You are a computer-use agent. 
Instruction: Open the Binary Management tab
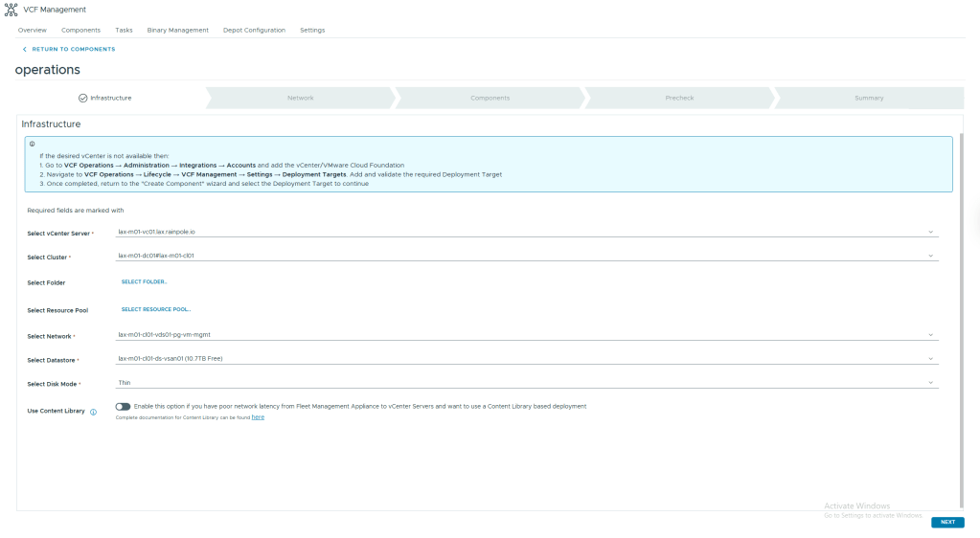177,30
